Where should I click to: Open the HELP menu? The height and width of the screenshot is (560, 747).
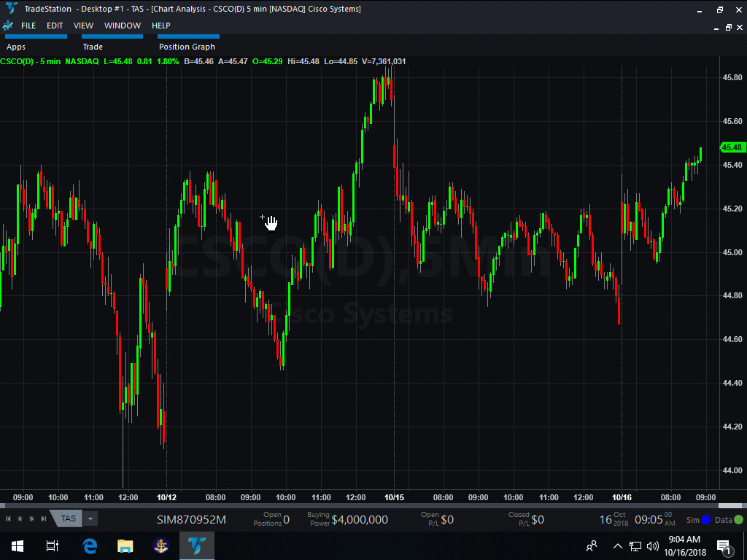click(161, 26)
